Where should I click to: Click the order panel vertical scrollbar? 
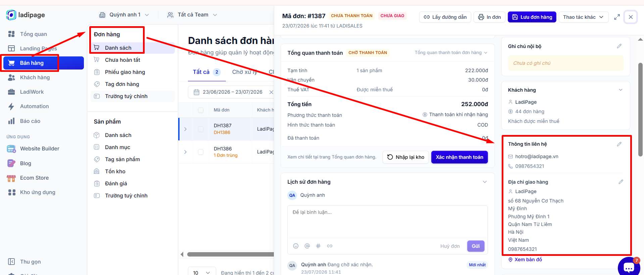click(x=640, y=110)
